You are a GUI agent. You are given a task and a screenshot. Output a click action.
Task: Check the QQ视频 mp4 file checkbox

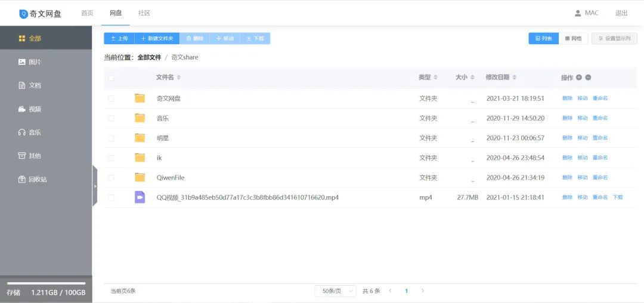(x=112, y=197)
